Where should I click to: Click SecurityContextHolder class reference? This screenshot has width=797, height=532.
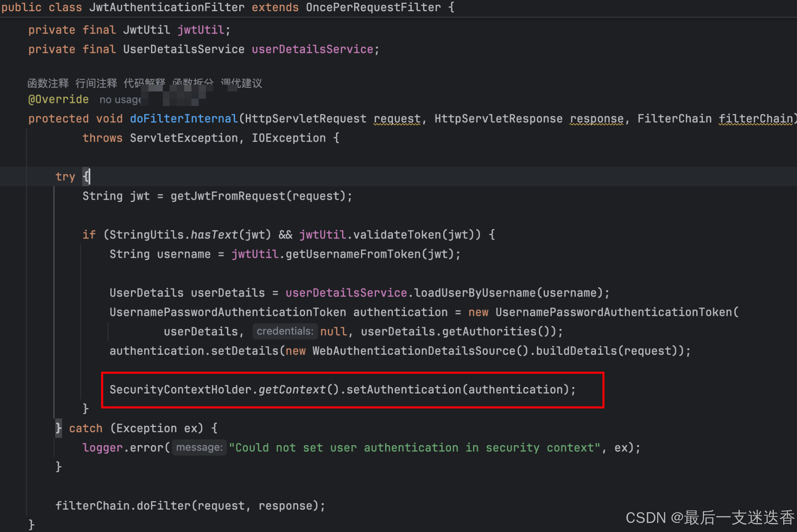tap(180, 390)
